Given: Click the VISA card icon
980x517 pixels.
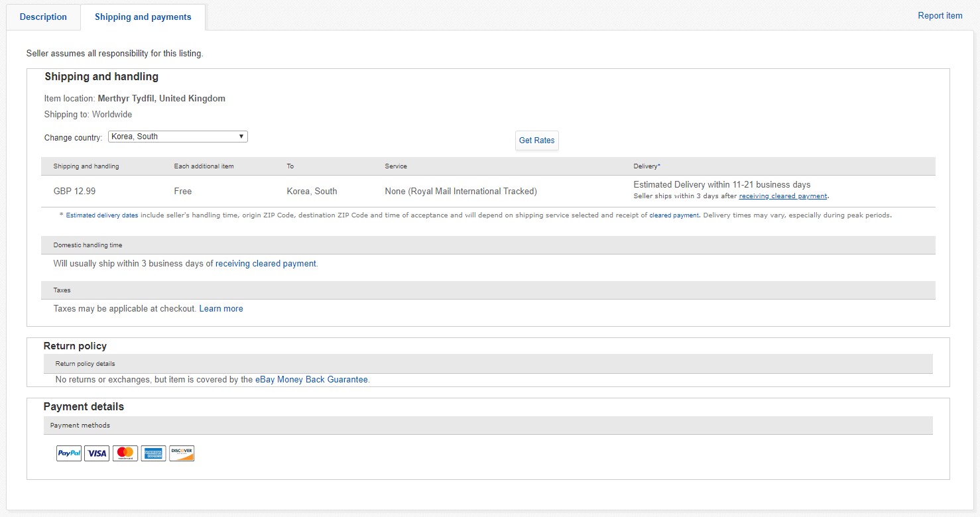Looking at the screenshot, I should (97, 453).
